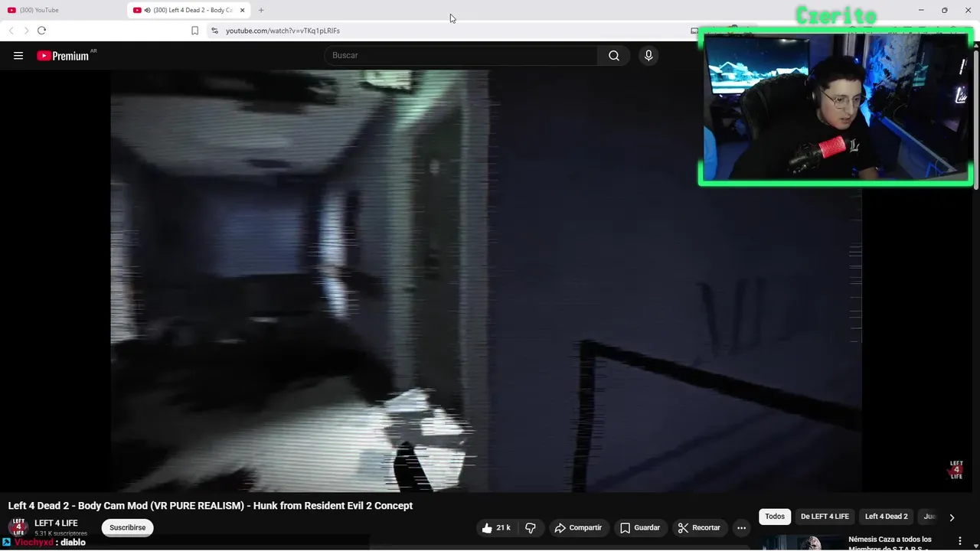The image size is (980, 551).
Task: Click the youtube.com address bar URL
Action: 283,31
